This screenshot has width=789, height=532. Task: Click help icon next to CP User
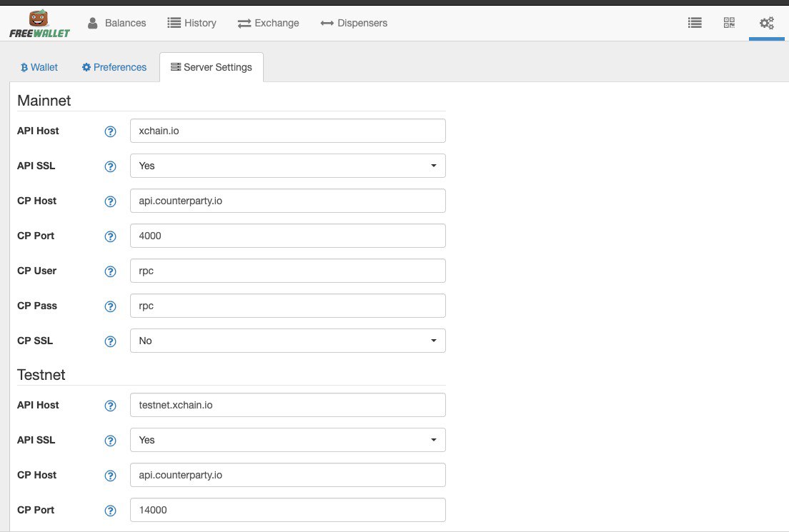click(110, 271)
